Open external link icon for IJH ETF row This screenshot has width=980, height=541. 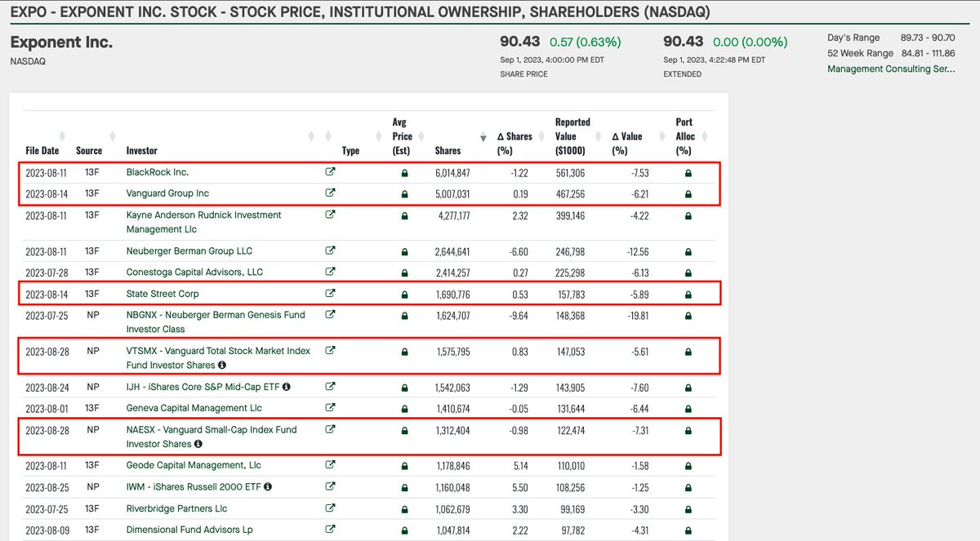tap(330, 386)
